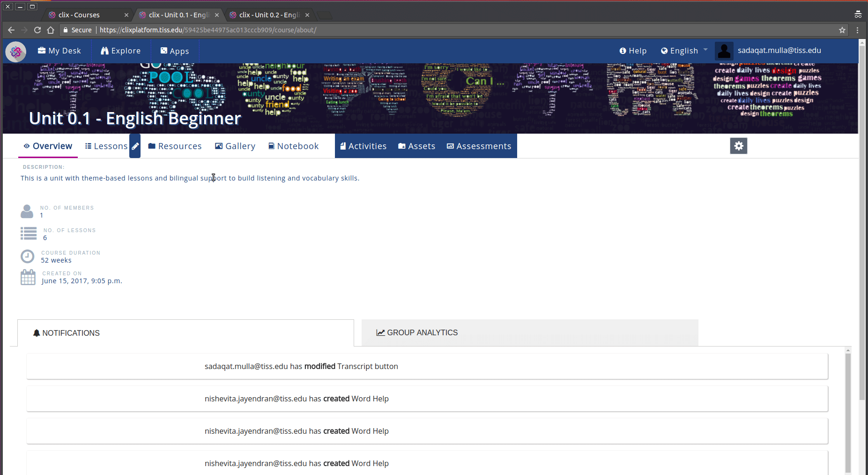The image size is (868, 475).
Task: Click the browser address bar URL
Action: [x=208, y=30]
